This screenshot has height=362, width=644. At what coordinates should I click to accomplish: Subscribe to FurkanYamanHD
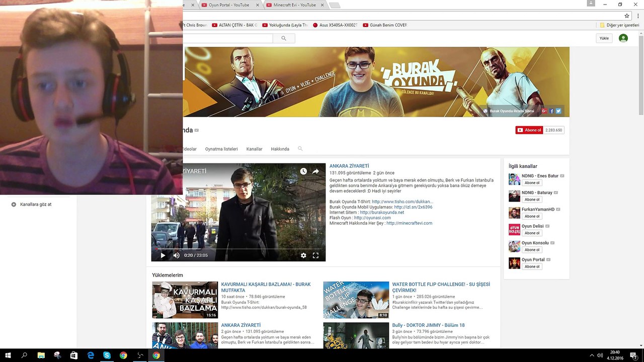tap(532, 216)
